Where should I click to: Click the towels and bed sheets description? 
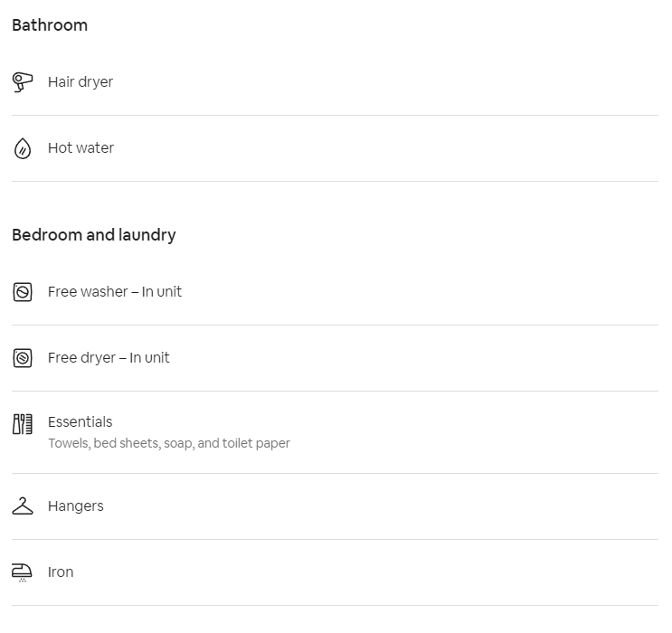pyautogui.click(x=169, y=444)
